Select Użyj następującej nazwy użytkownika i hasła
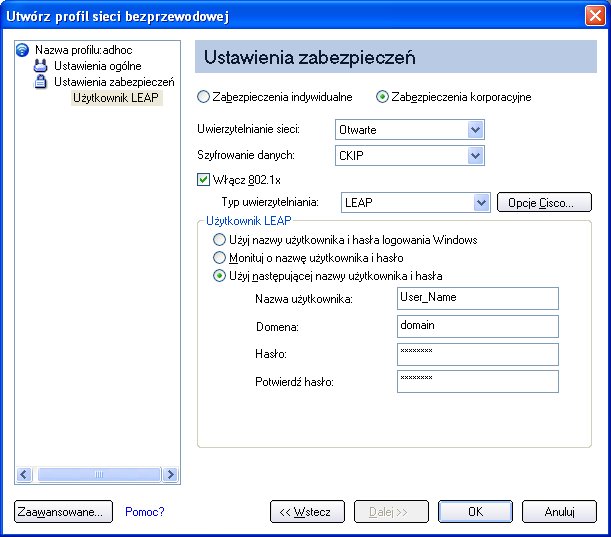 219,276
